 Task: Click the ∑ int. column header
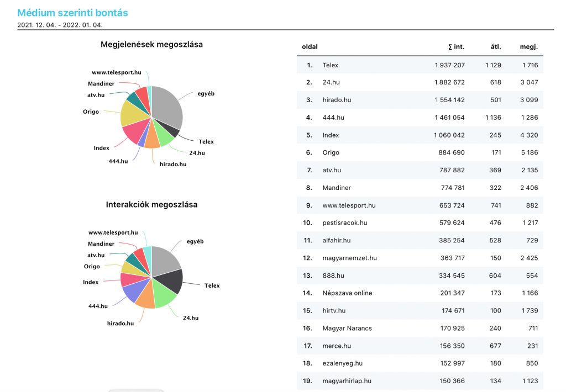click(456, 46)
